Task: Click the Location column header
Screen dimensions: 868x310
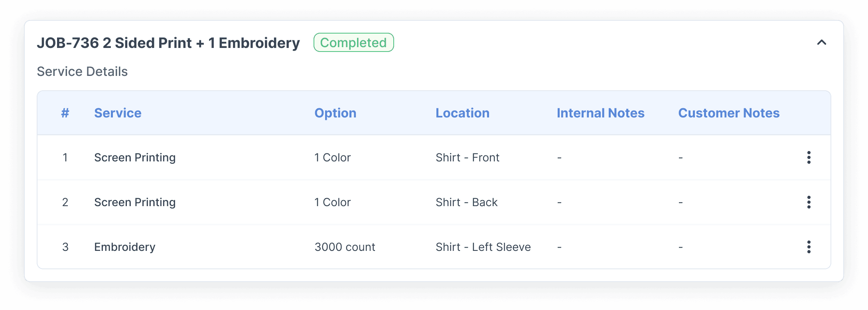Action: tap(462, 113)
